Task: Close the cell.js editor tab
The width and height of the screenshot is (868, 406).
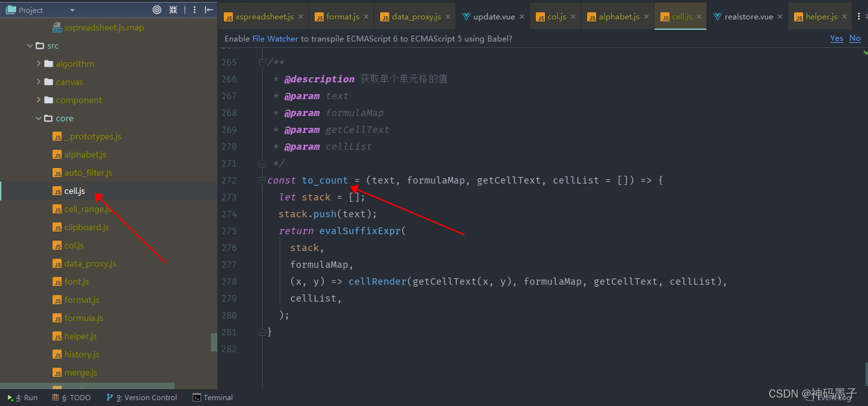Action: 699,17
